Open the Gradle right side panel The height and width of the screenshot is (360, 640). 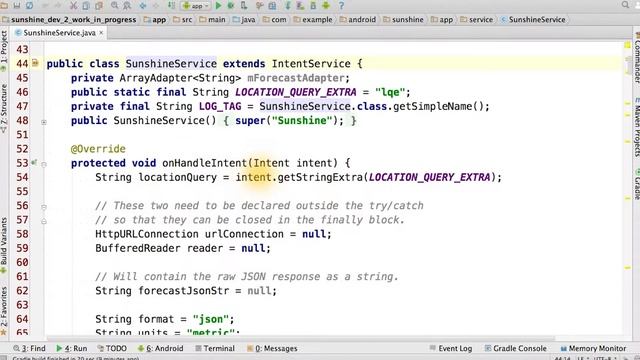pyautogui.click(x=637, y=184)
